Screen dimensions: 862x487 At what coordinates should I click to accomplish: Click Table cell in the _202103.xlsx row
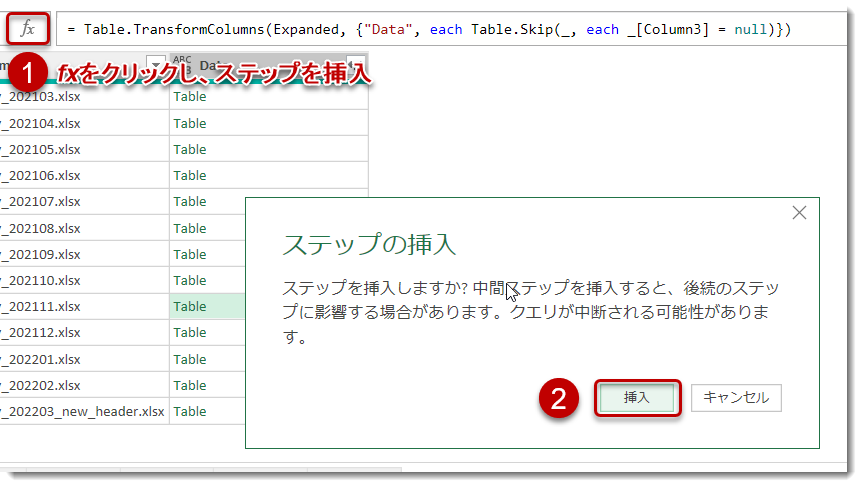click(268, 97)
